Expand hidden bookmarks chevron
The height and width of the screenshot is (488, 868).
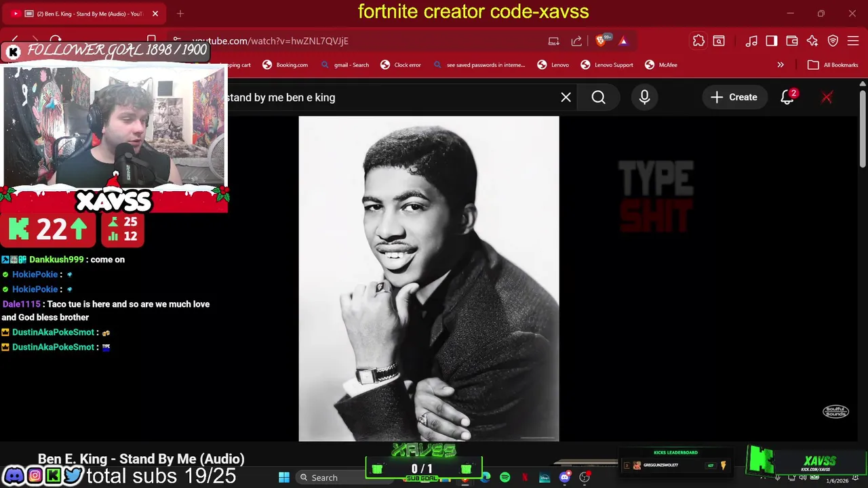tap(781, 65)
